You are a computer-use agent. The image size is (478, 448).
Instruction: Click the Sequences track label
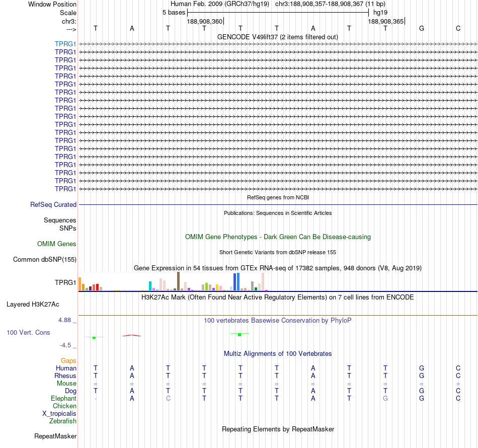(x=60, y=220)
